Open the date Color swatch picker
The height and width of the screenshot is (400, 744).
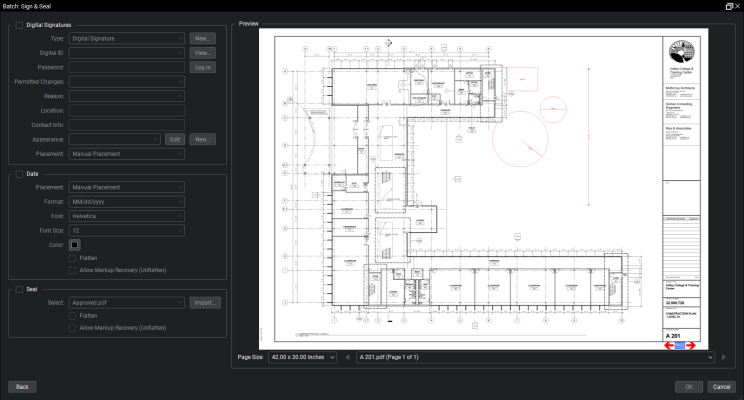click(x=74, y=245)
